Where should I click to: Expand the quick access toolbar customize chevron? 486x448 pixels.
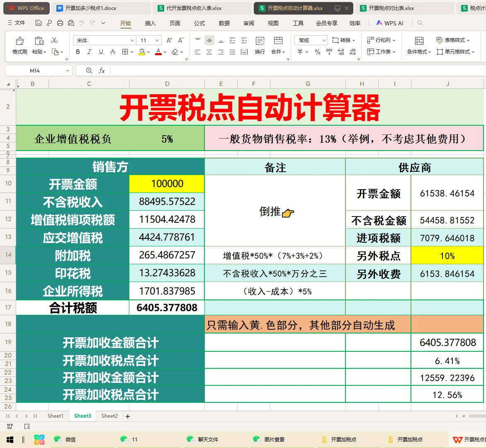(103, 23)
